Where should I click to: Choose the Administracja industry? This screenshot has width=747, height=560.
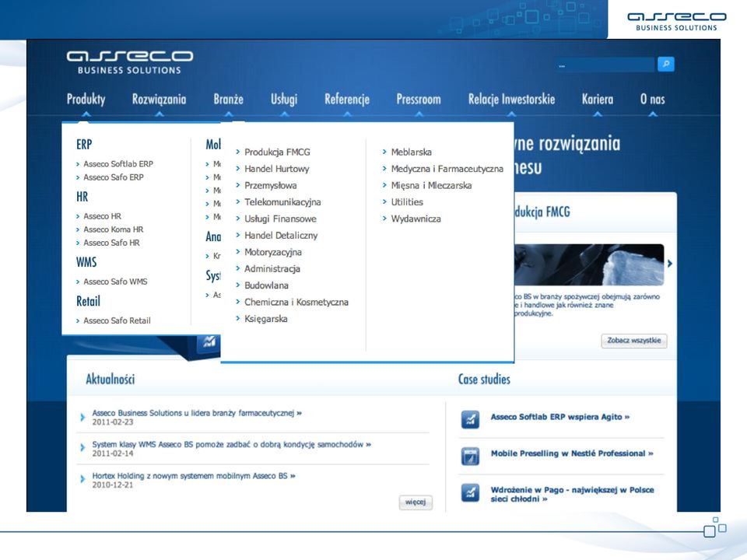point(272,268)
